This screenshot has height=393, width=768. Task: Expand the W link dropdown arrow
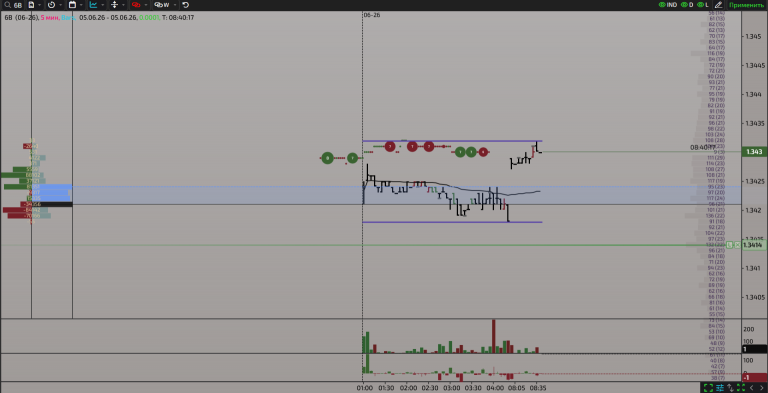click(175, 5)
